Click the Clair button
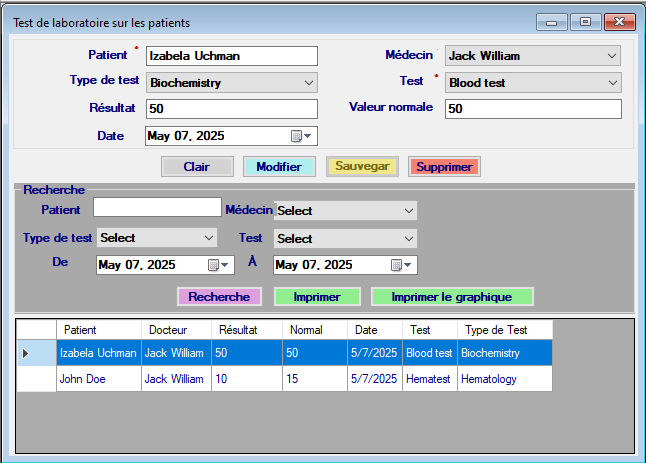 [x=196, y=167]
